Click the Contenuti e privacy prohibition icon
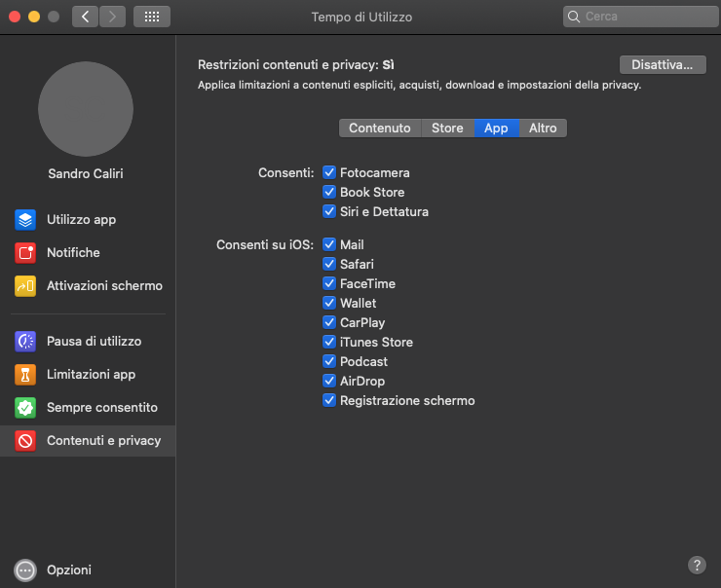The height and width of the screenshot is (588, 721). point(25,441)
